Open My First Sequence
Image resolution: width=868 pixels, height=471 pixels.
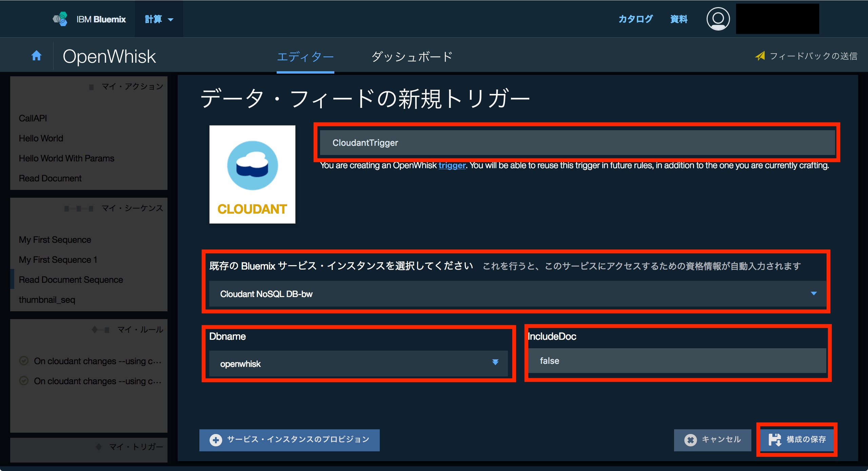[55, 240]
